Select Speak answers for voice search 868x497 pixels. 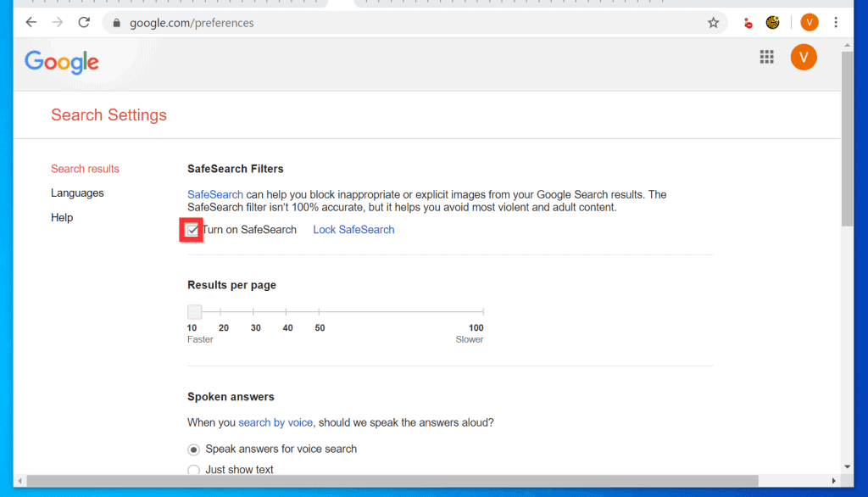193,450
